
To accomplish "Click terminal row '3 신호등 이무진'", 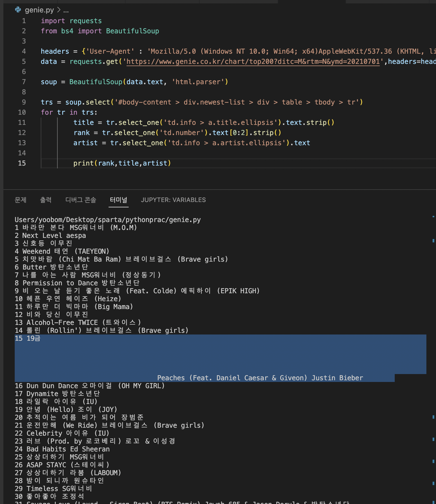I will pyautogui.click(x=44, y=244).
